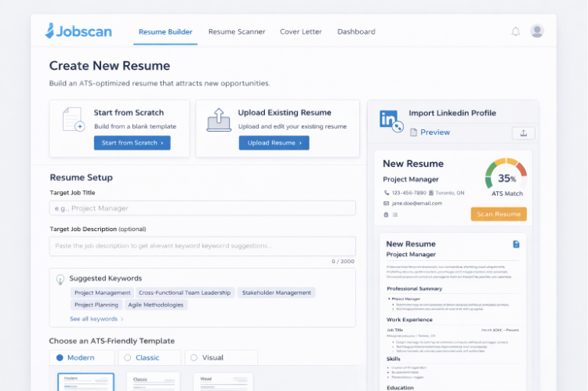
Task: Open the user profile avatar
Action: coord(537,31)
